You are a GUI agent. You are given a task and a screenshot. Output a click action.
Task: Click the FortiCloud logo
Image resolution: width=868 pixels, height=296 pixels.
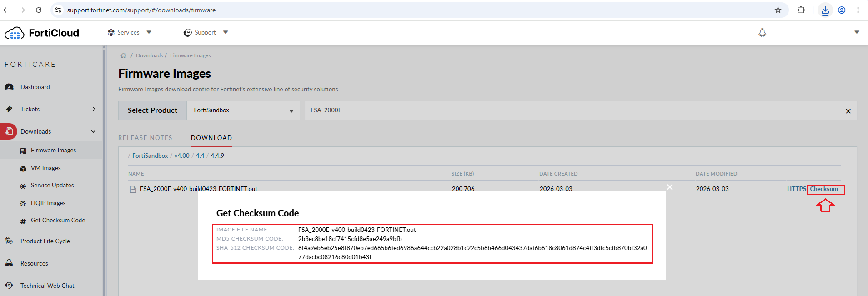(42, 33)
